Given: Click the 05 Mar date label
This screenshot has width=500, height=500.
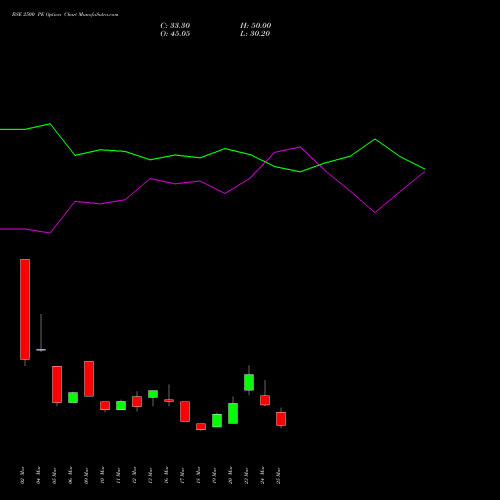Looking at the screenshot, I should (54, 475).
